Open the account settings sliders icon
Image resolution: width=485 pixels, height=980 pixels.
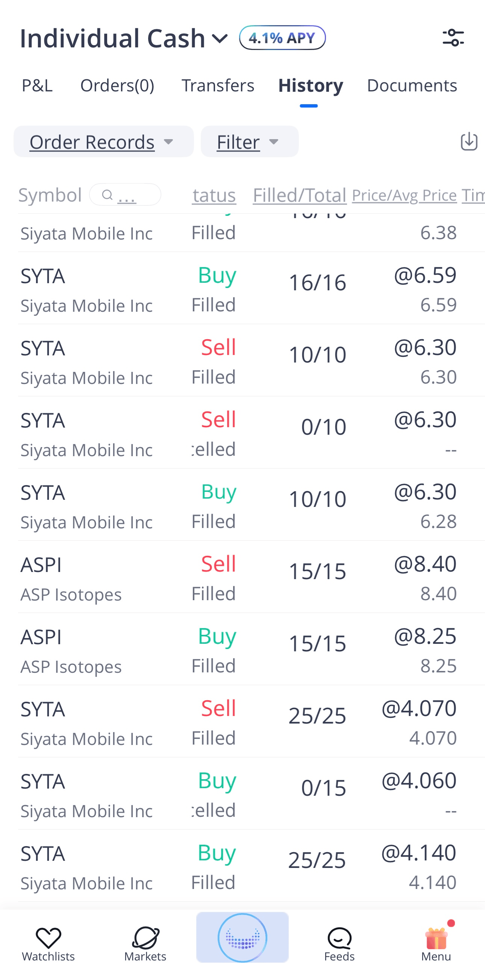(x=453, y=38)
